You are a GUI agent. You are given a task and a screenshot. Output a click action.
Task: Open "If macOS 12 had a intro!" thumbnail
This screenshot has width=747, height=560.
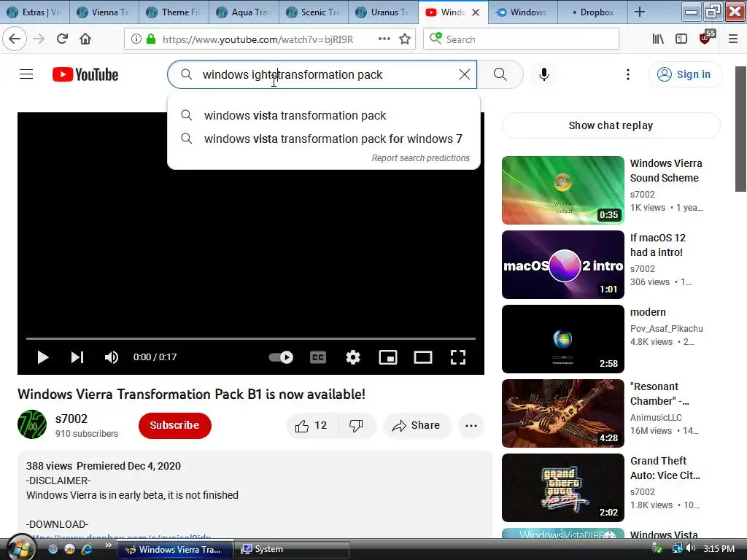(x=563, y=264)
